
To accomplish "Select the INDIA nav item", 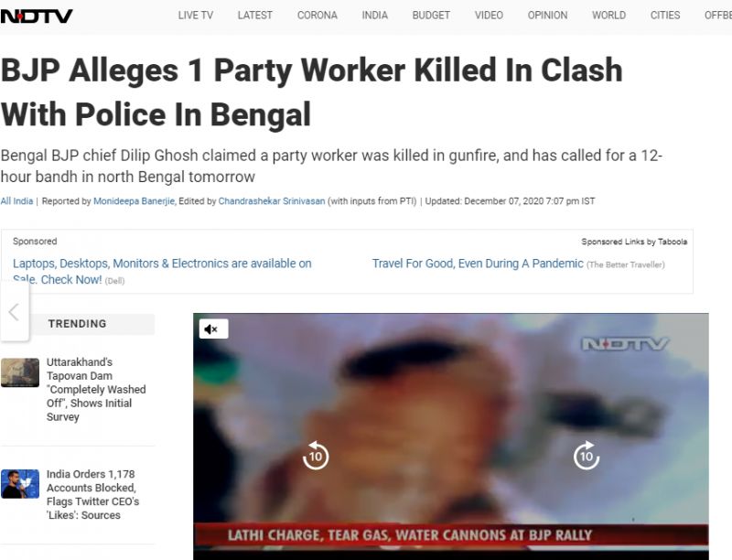I will (x=375, y=16).
